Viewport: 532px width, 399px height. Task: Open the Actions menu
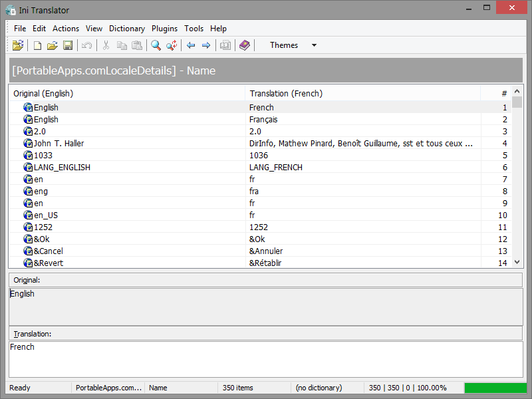[x=66, y=29]
